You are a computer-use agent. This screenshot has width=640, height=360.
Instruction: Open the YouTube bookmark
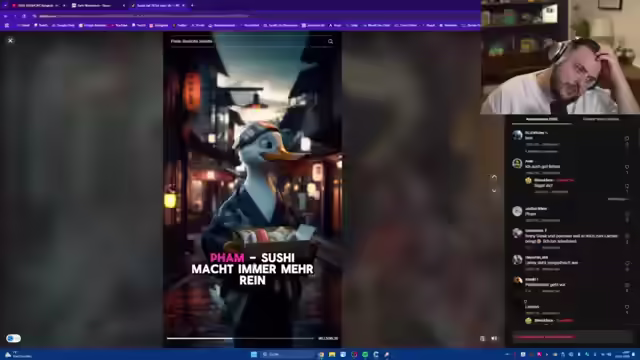[119, 25]
